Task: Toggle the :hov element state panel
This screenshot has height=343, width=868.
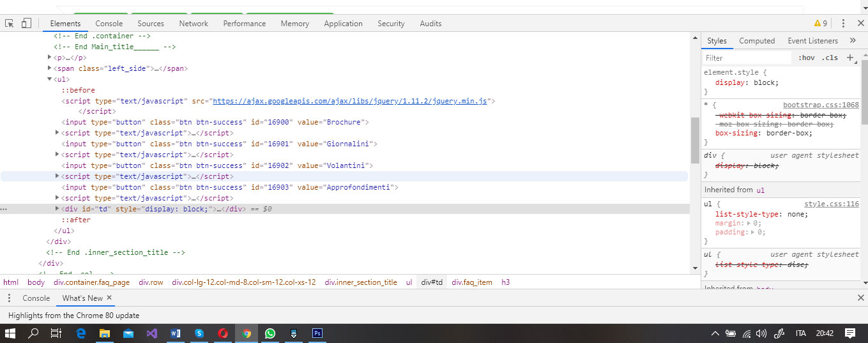Action: 807,57
